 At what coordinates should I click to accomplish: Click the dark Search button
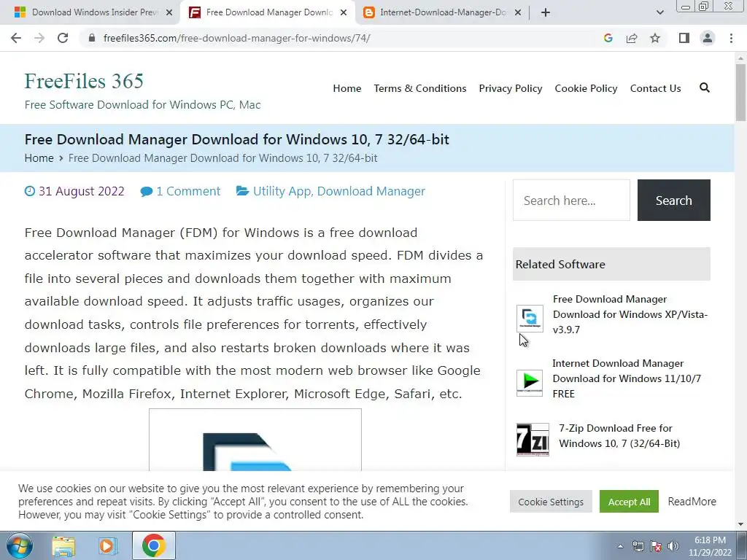pos(673,200)
